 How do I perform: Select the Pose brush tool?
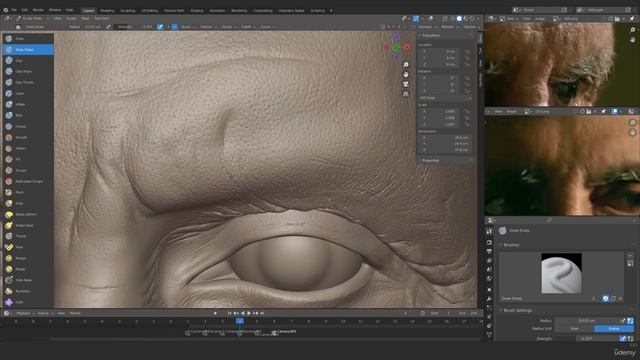coord(28,247)
